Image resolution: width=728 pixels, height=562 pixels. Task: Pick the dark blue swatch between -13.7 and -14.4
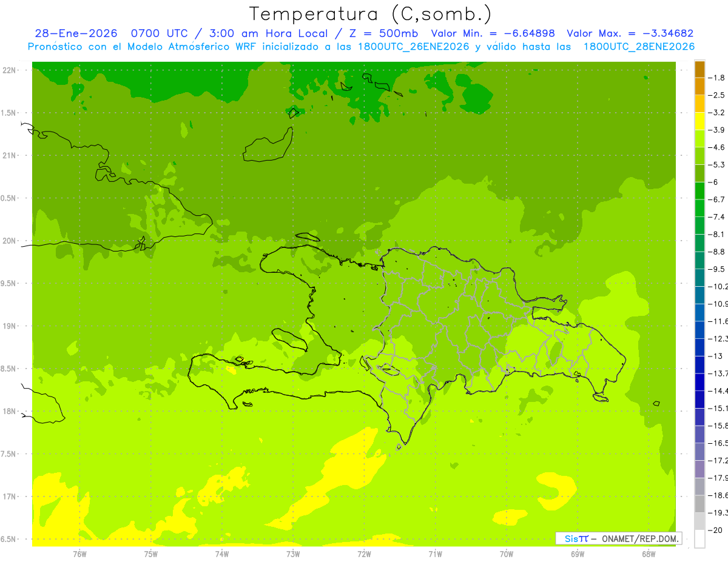pyautogui.click(x=699, y=382)
